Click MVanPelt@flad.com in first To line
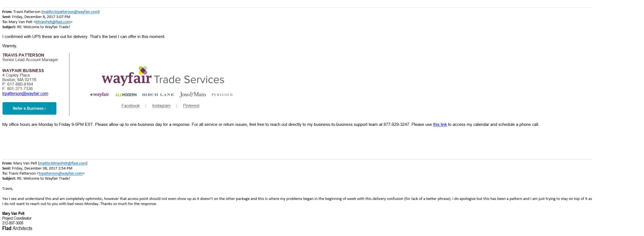Image resolution: width=644 pixels, height=236 pixels. click(x=53, y=22)
